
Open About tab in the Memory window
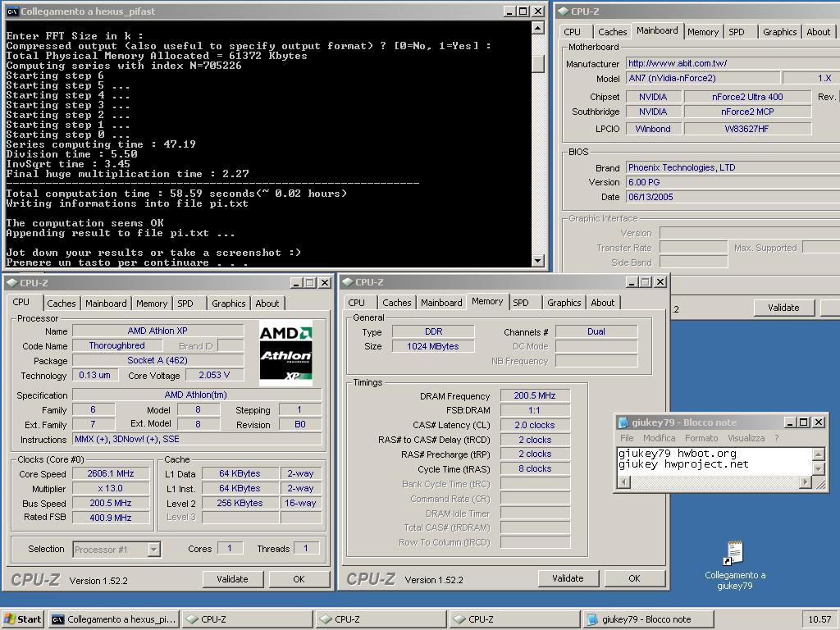click(603, 303)
